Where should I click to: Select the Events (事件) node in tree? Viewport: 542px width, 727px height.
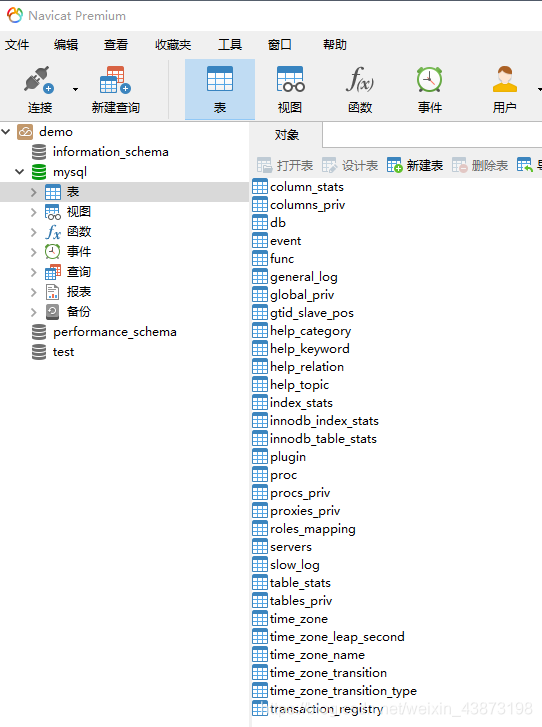(x=68, y=252)
